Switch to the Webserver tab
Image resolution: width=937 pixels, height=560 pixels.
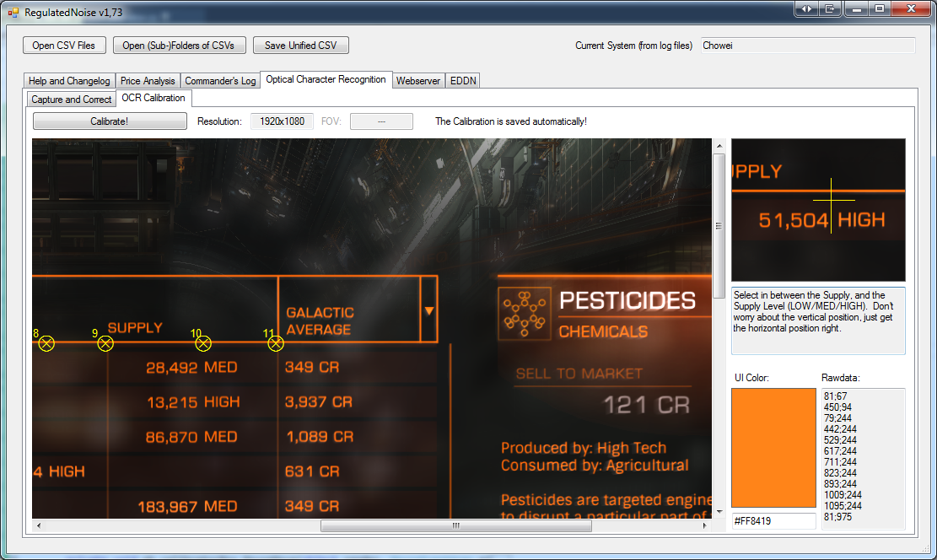[x=418, y=81]
